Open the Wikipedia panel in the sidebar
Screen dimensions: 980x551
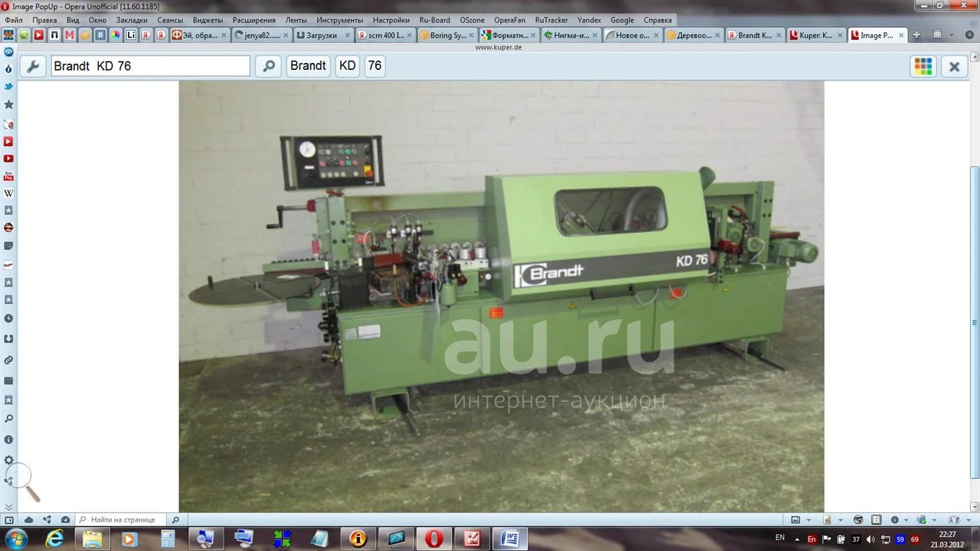tap(8, 193)
